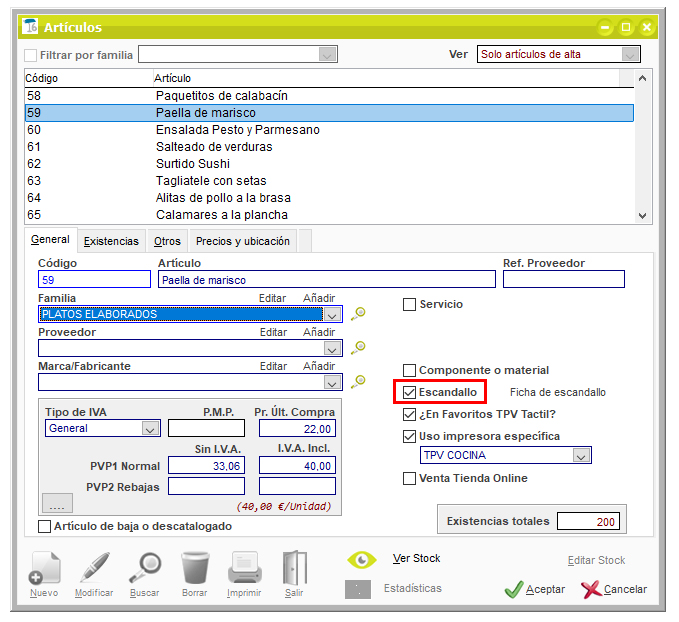Click the PVP1 Normal I.V.A. Incl. field
This screenshot has height=622, width=679.
click(x=297, y=464)
